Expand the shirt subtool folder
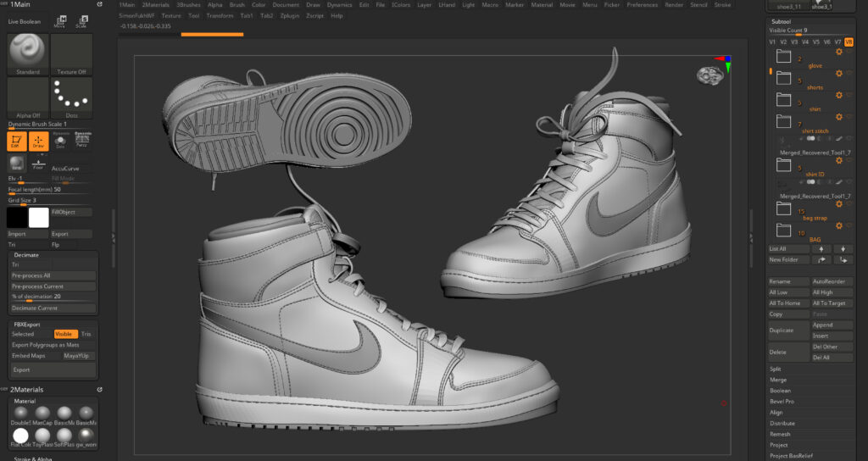The height and width of the screenshot is (461, 868). 783,99
